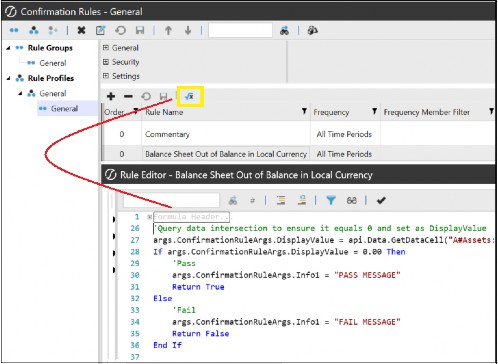Image resolution: width=498 pixels, height=364 pixels.
Task: Click All Time Periods in the Commentary row
Action: 344,134
